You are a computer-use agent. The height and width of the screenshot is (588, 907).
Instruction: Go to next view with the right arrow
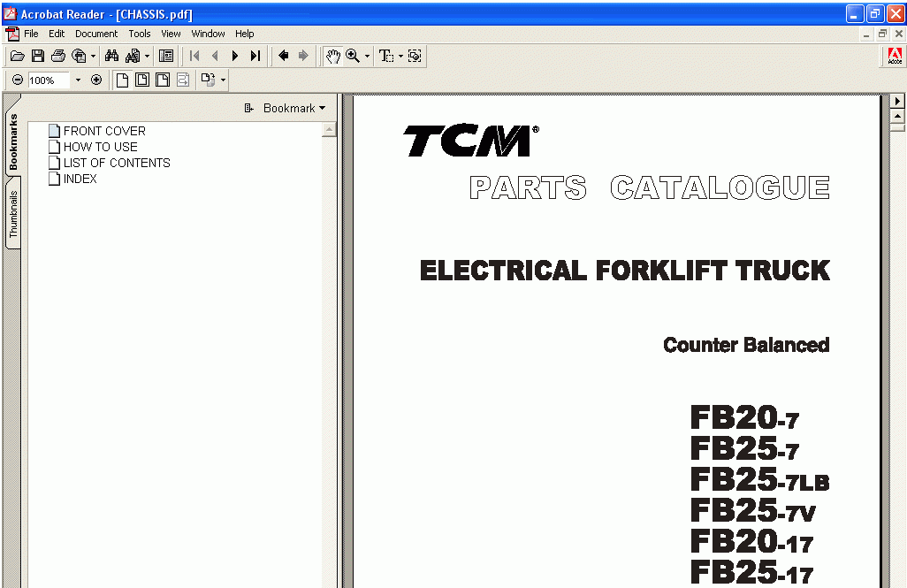tap(303, 56)
